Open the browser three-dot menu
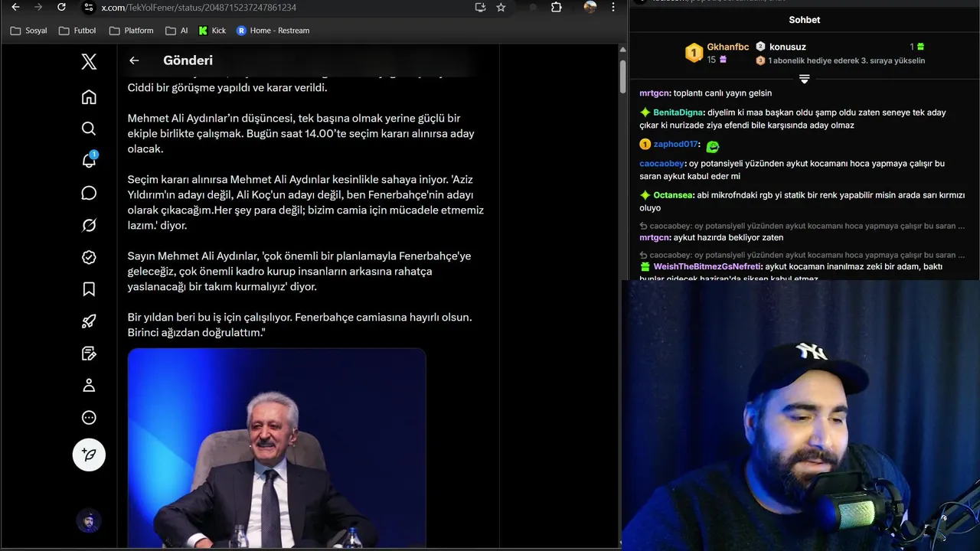Screen dimensions: 980x551 (612, 7)
